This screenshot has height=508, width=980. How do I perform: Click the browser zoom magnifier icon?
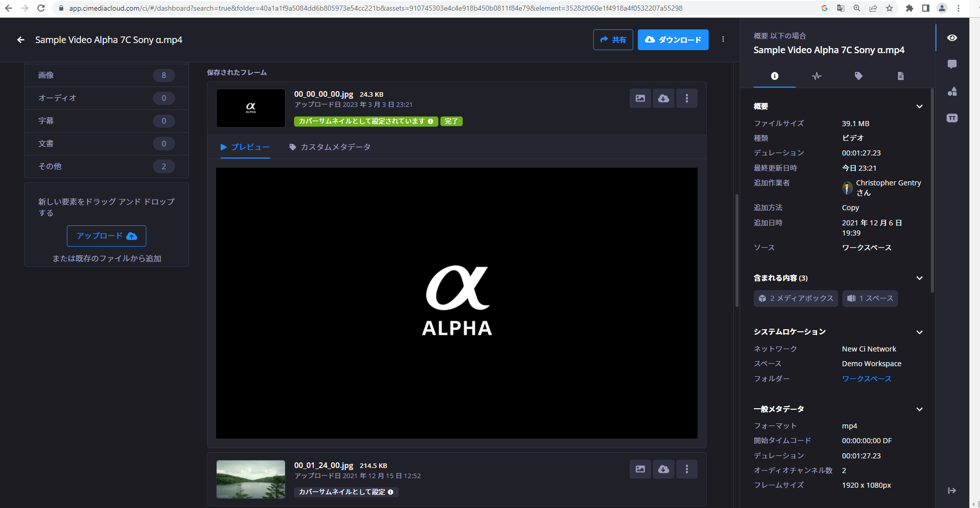(857, 8)
